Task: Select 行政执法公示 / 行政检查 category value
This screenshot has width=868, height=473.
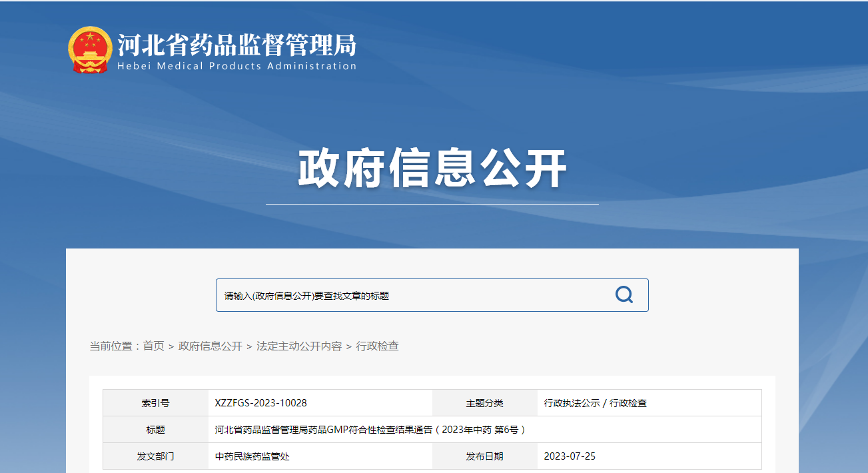Action: (596, 403)
